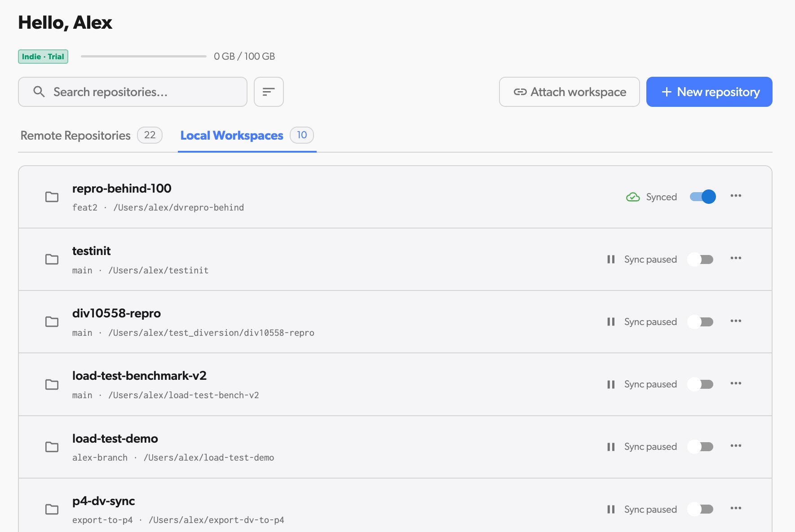This screenshot has height=532, width=795.
Task: Click the folder icon for repro-behind-100
Action: pos(52,197)
